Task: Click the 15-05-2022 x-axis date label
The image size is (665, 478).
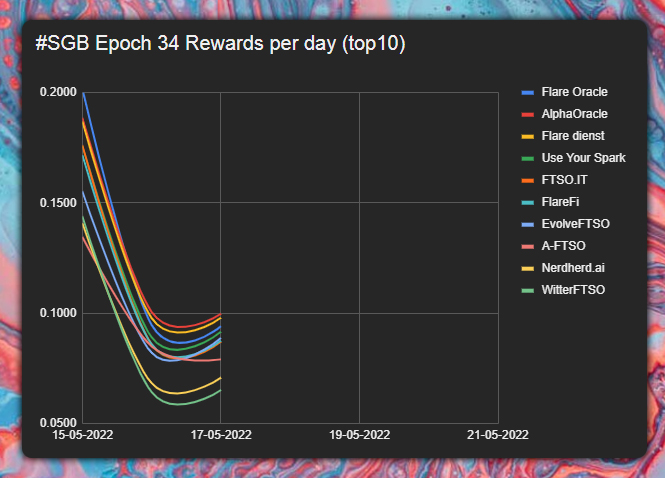Action: pos(83,435)
